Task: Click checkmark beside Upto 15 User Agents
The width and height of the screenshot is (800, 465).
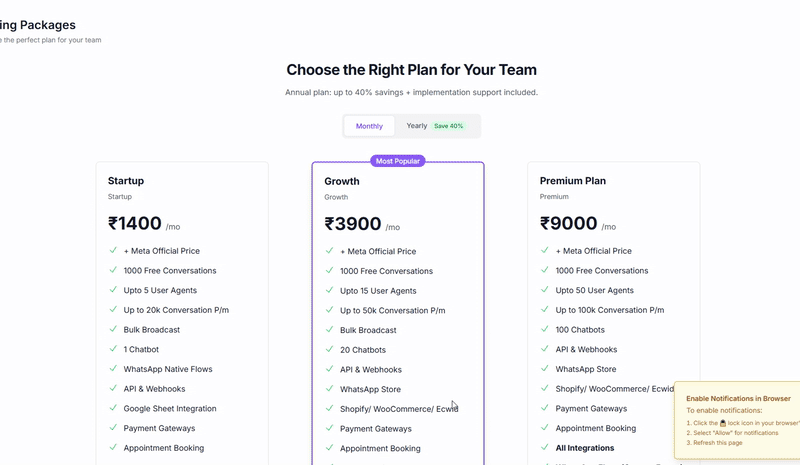Action: [329, 291]
